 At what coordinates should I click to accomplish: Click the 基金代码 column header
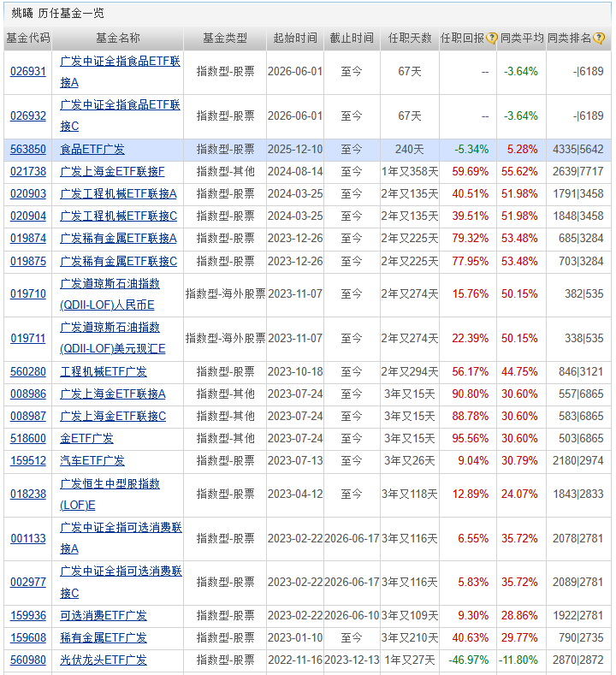(x=28, y=38)
